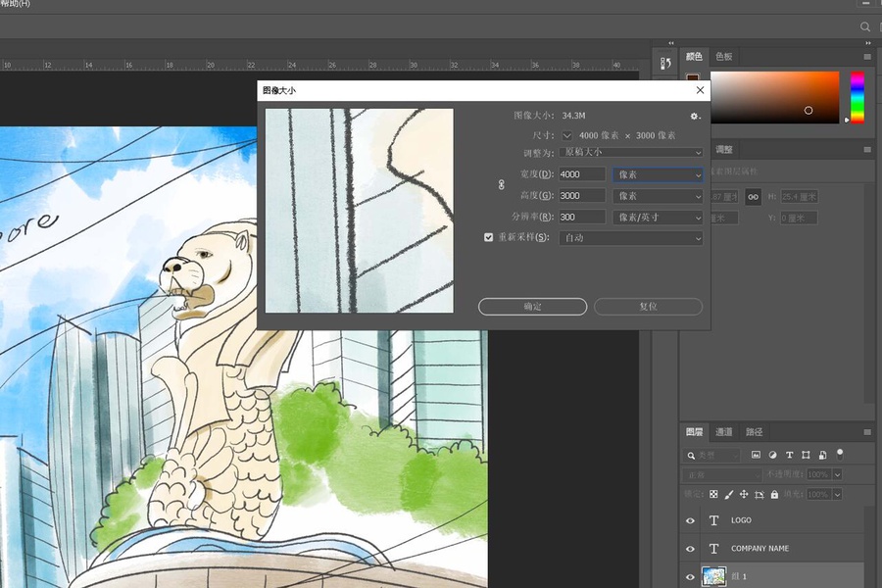Viewport: 882px width, 588px height.
Task: Switch to the Color (颜色) tab
Action: pos(694,57)
